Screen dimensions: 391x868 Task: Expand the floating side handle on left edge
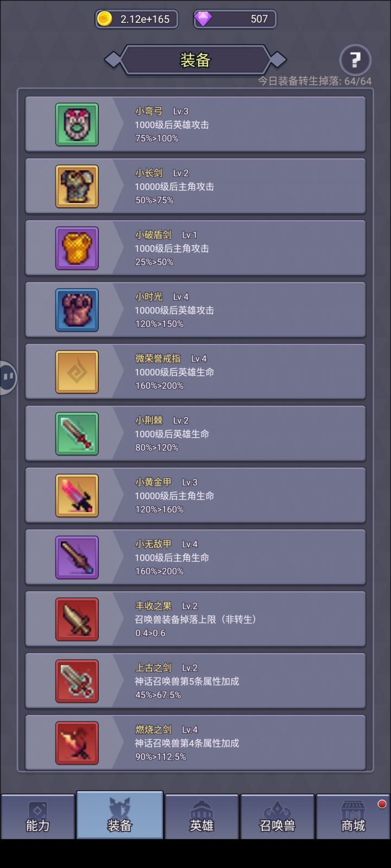click(x=8, y=378)
